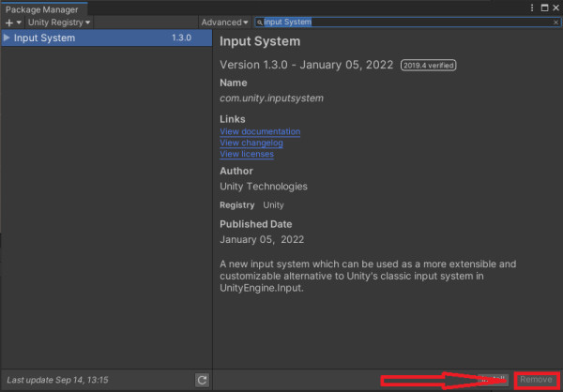Close the Package Manager window

point(555,8)
